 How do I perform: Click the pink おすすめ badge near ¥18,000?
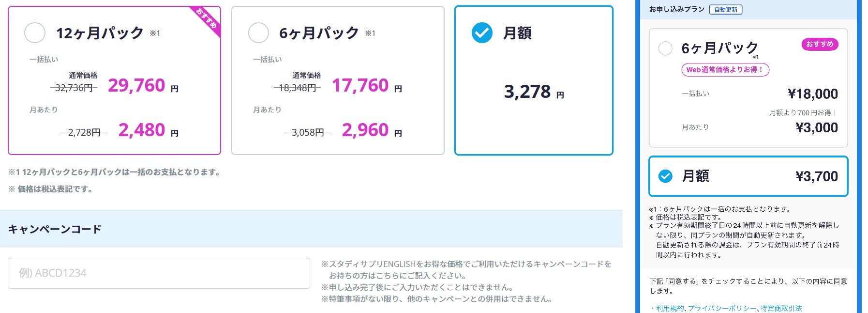click(820, 45)
